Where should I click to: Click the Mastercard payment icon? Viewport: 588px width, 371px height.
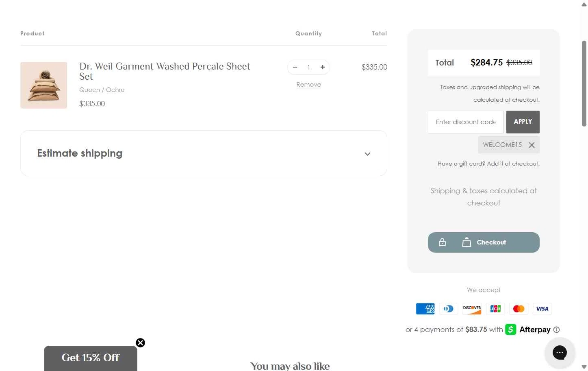point(519,309)
